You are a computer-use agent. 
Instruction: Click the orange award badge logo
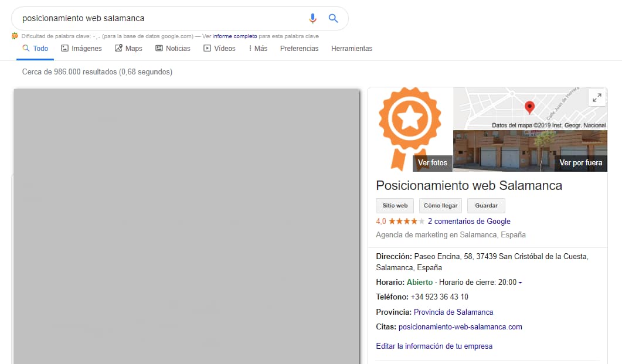410,129
